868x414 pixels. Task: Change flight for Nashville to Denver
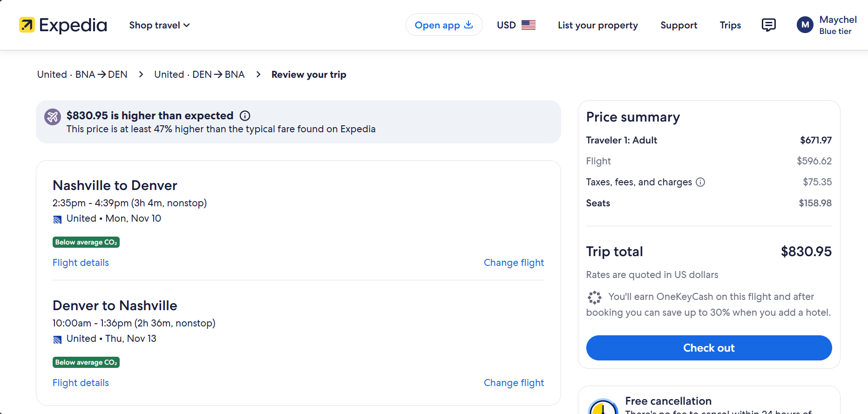(514, 263)
